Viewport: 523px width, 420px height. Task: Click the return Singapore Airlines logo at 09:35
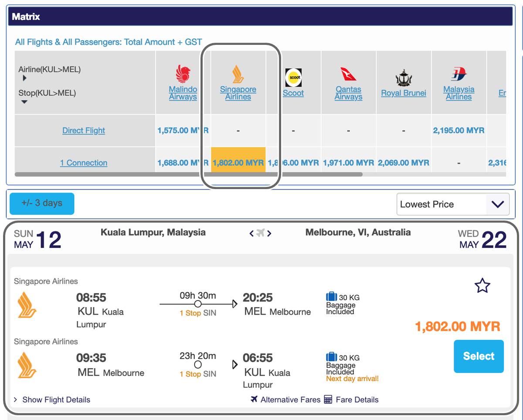[27, 365]
